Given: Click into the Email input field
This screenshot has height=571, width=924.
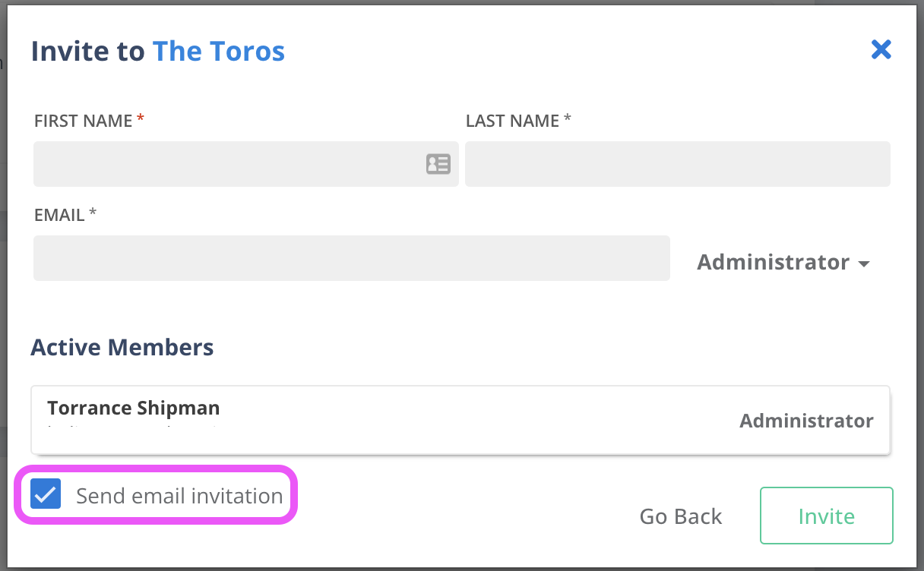Looking at the screenshot, I should pyautogui.click(x=351, y=258).
